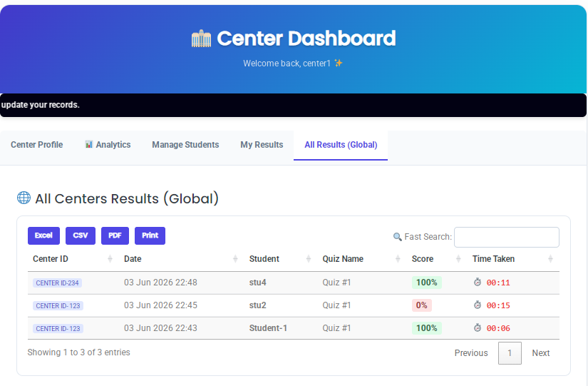Click the globe icon next to All Centers Results
Screen dimensions: 588x386
(x=24, y=198)
